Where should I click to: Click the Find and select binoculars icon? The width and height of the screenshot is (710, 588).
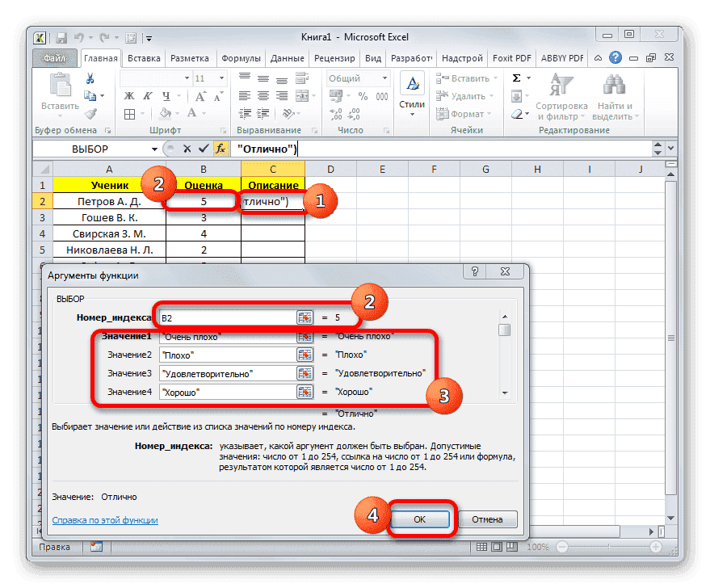point(613,85)
